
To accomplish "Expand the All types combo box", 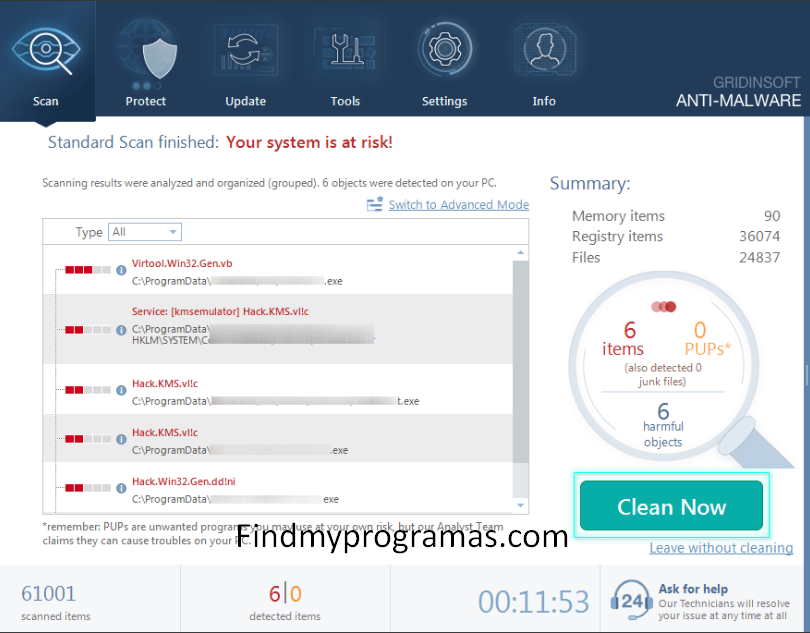I will click(x=144, y=231).
